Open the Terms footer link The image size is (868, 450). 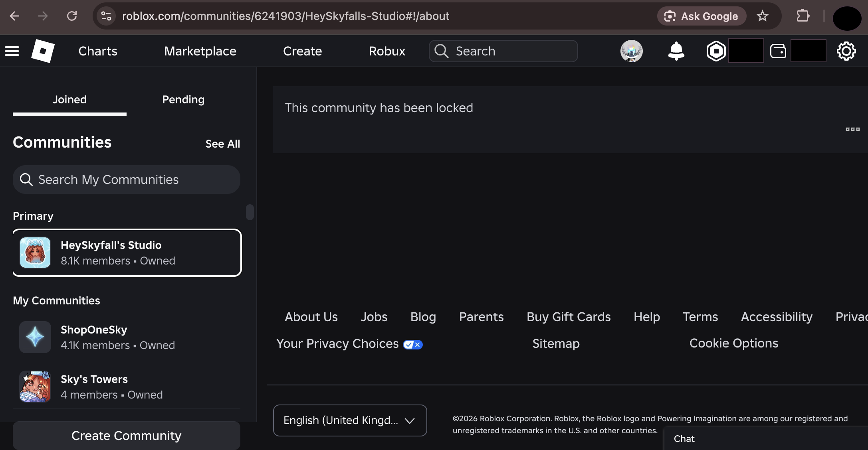point(700,317)
